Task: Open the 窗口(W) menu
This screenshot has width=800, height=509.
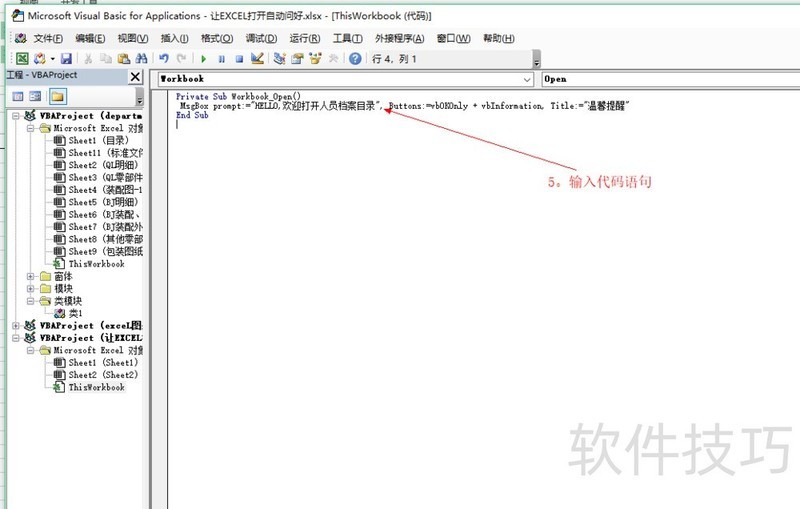Action: click(x=454, y=38)
